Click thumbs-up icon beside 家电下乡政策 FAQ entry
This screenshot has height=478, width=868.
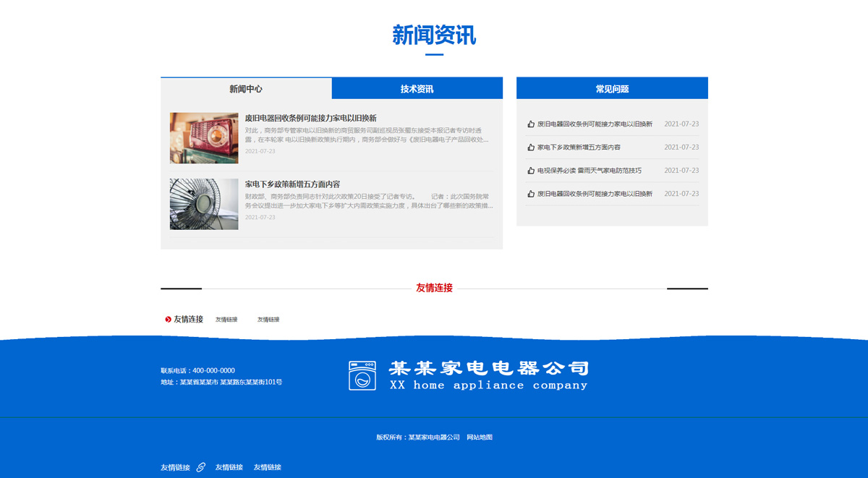click(531, 148)
